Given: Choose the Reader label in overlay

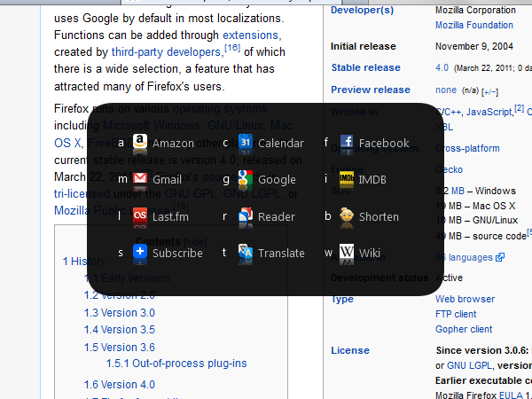Looking at the screenshot, I should click(277, 216).
